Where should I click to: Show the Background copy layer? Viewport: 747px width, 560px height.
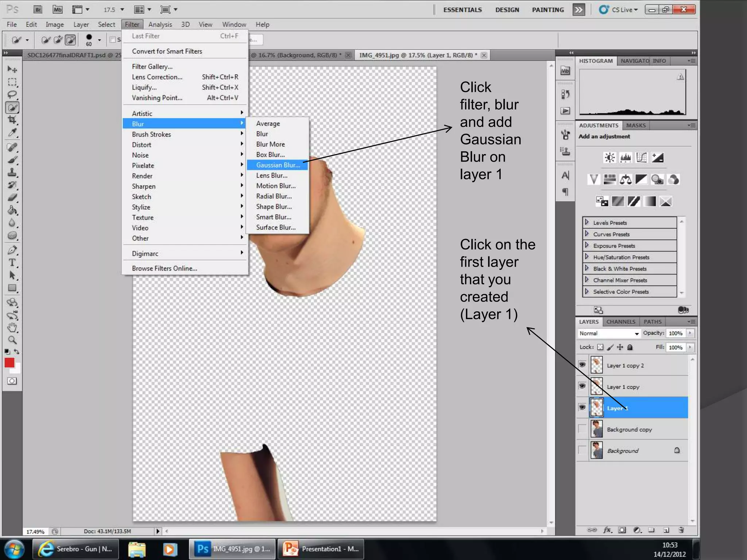click(x=582, y=429)
